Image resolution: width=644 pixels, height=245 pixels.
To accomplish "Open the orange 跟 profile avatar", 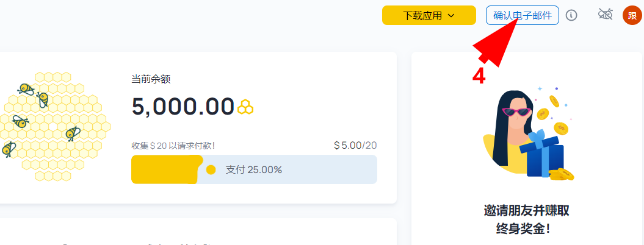I will coord(632,16).
